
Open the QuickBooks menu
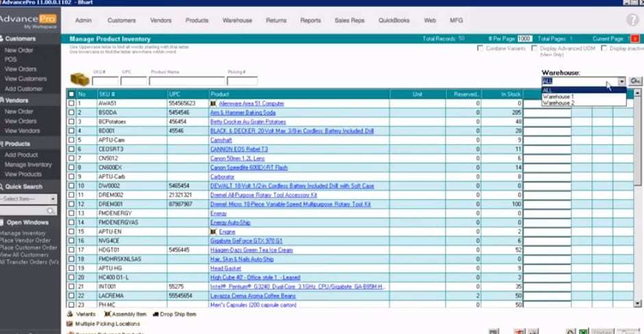(393, 21)
